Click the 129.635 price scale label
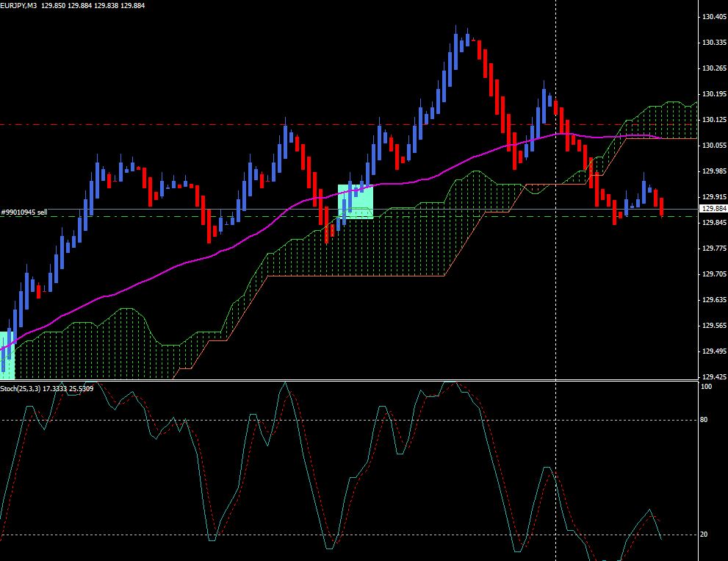 [714, 300]
